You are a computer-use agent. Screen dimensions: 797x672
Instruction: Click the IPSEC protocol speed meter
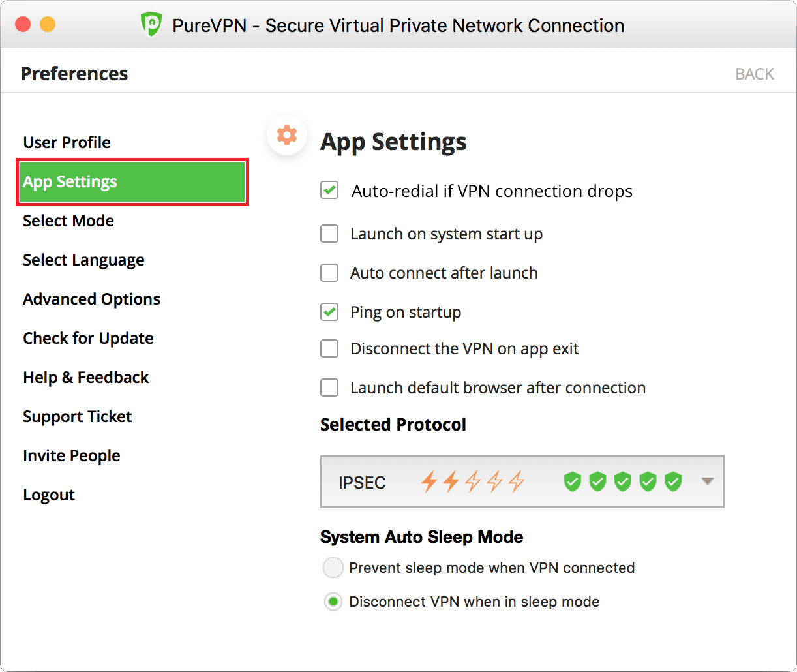[x=472, y=481]
